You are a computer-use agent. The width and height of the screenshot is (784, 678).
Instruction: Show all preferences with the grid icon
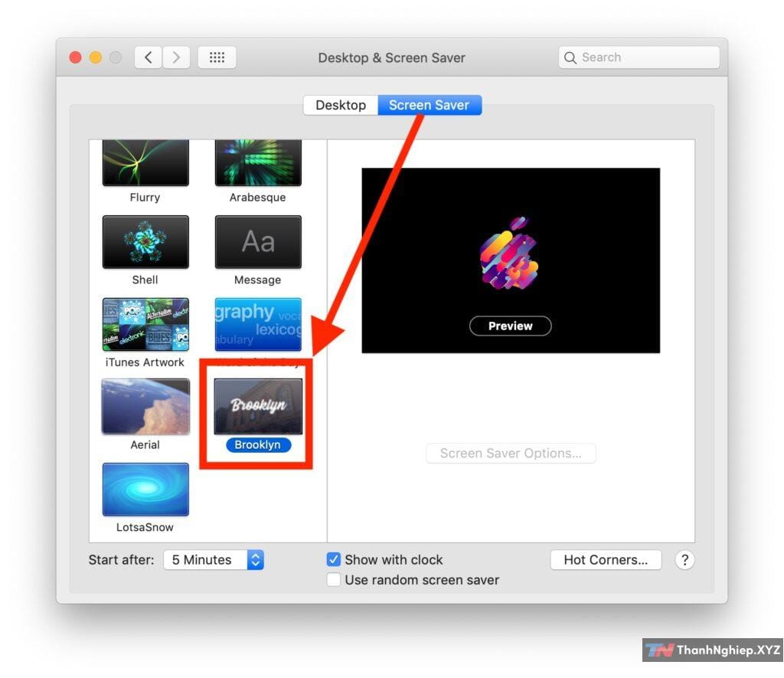click(217, 57)
